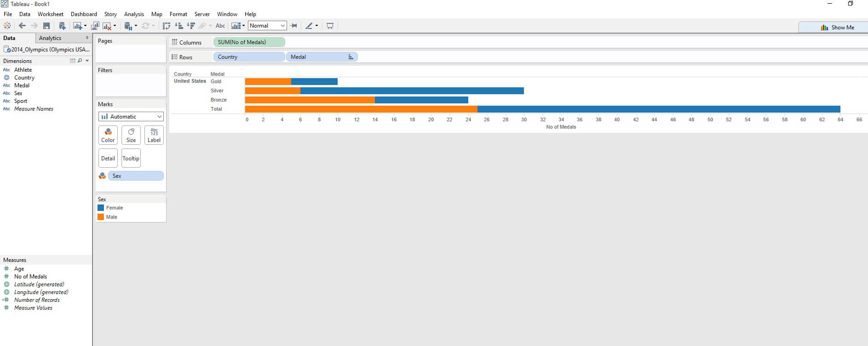Image resolution: width=868 pixels, height=346 pixels.
Task: Enter presentation mode via the screen icon
Action: click(x=330, y=26)
